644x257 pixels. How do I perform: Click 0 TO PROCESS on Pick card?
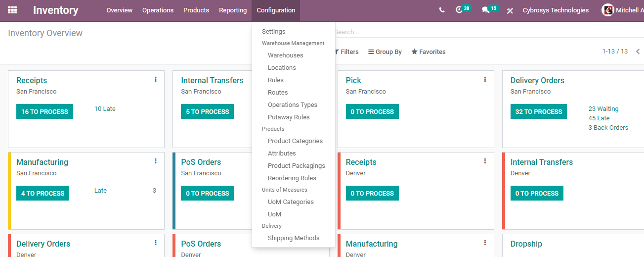coord(372,111)
